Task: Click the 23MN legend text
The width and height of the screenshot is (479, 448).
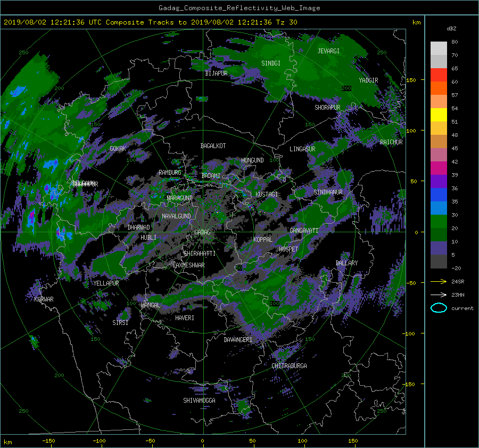Action: tap(458, 295)
